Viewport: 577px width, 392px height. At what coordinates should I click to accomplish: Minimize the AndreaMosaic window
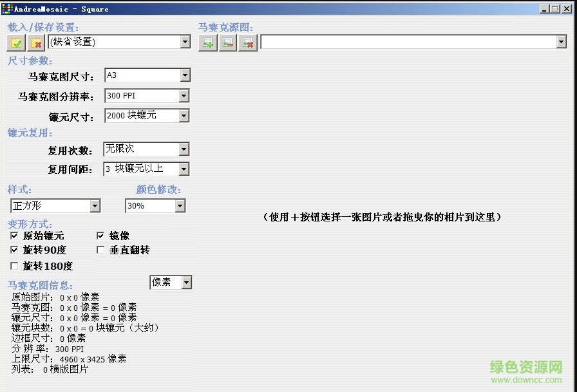(545, 9)
